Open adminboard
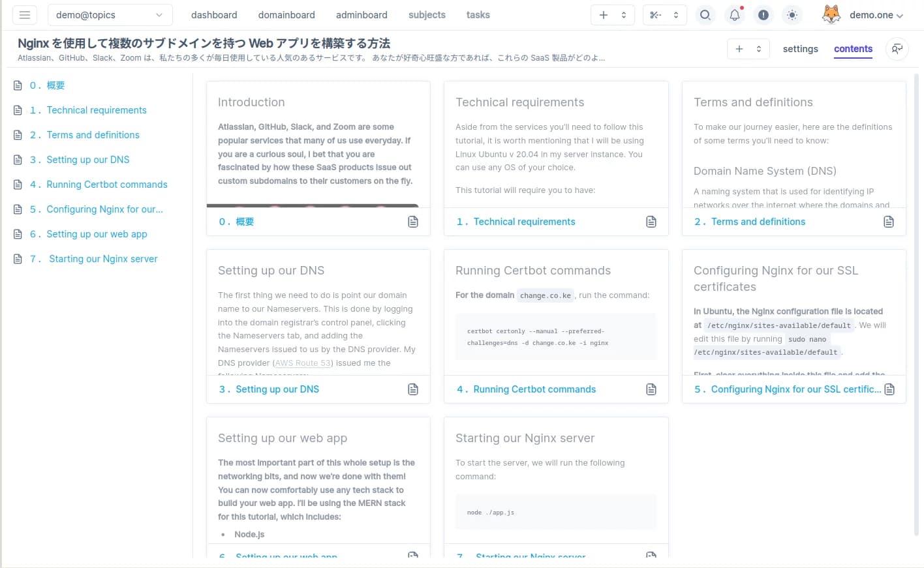 pos(362,15)
